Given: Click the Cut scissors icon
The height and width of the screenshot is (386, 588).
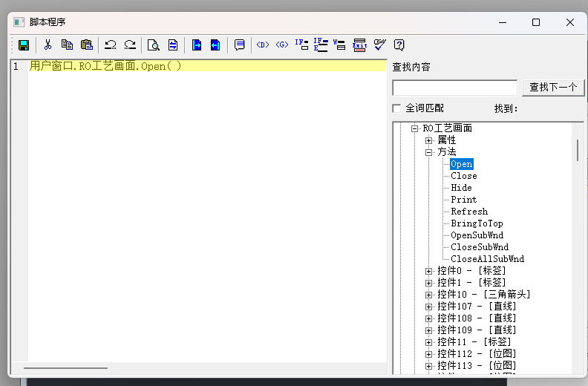Looking at the screenshot, I should pos(48,45).
